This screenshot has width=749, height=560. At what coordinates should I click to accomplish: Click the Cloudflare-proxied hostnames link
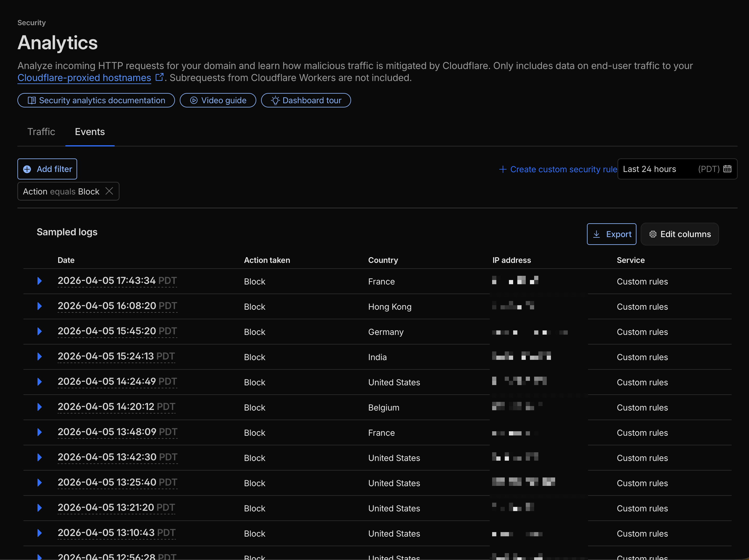pos(84,78)
